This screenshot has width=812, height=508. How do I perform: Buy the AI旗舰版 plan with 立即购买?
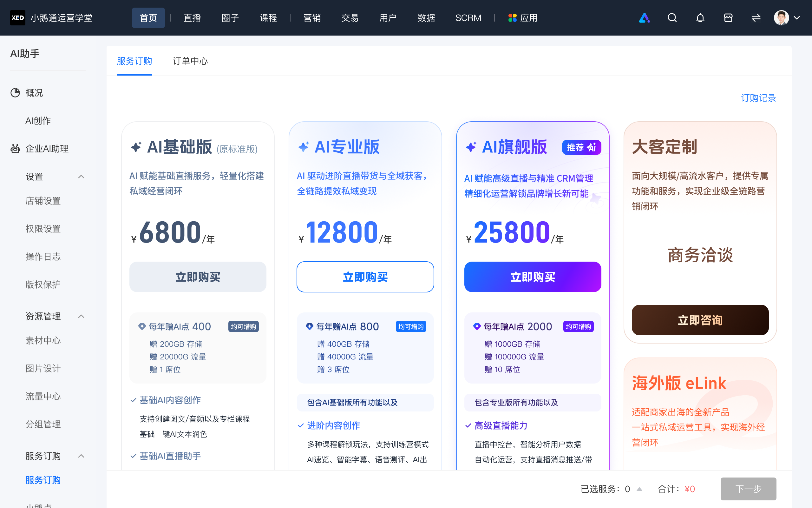pos(533,277)
